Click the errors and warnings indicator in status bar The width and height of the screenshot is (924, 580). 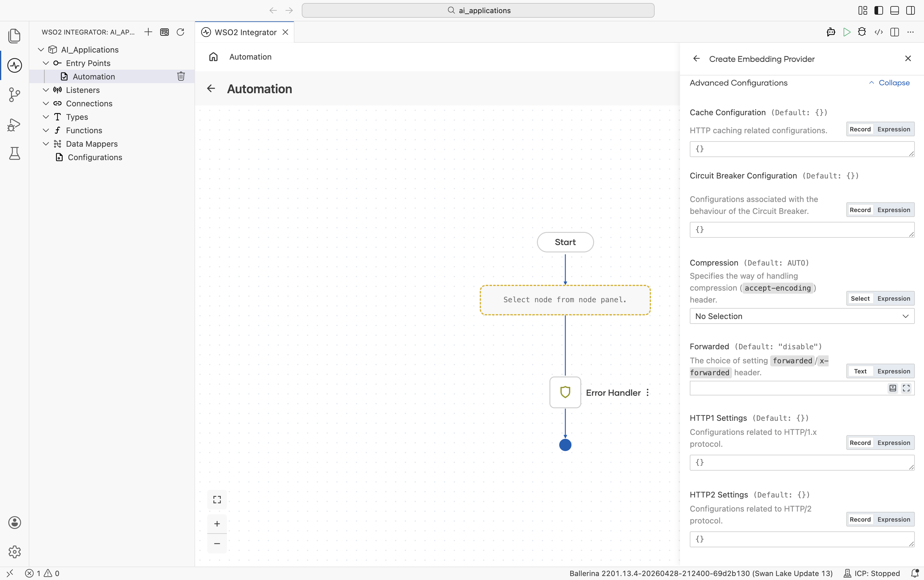42,573
